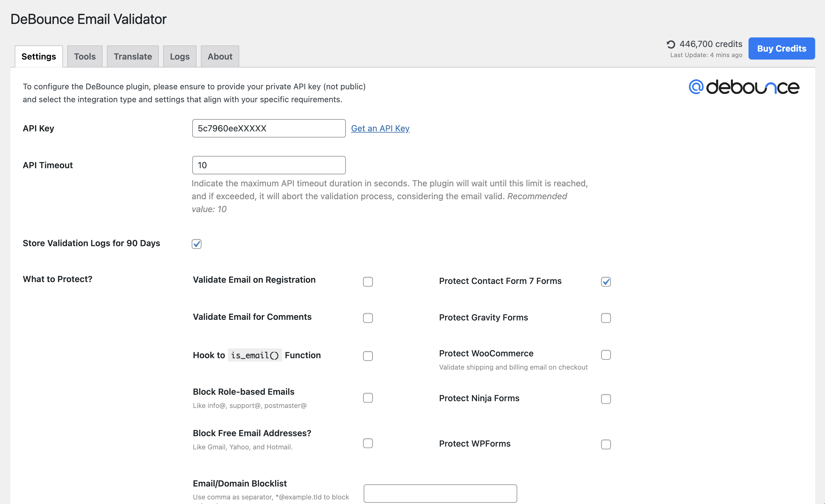Click the 'Like Gmail, Yahoo, and Hotmail.' hint
The width and height of the screenshot is (825, 504).
click(243, 447)
